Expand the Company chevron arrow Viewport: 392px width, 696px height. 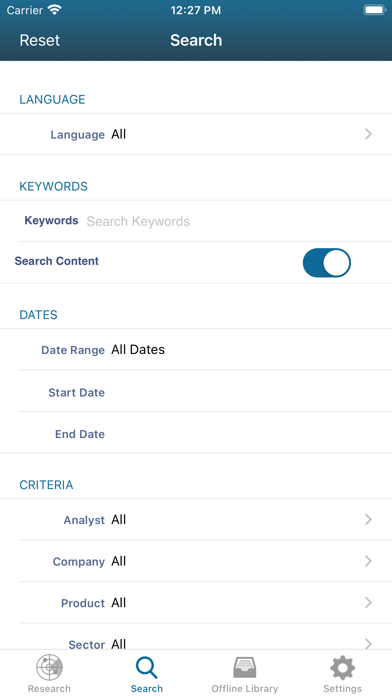(x=368, y=561)
